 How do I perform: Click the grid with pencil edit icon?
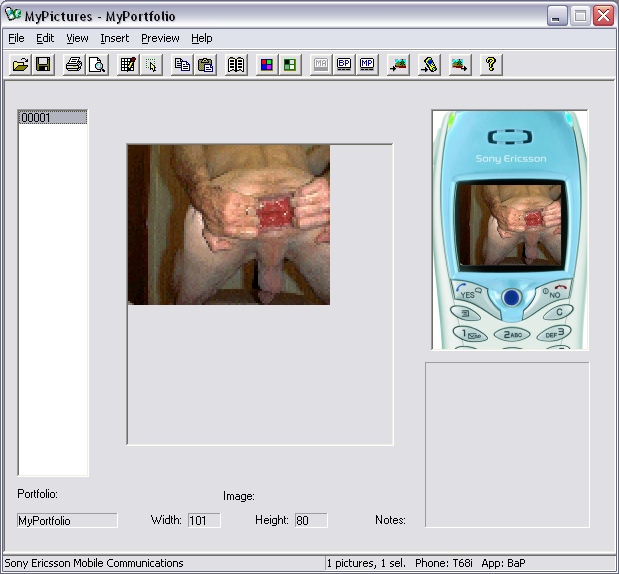click(x=128, y=64)
